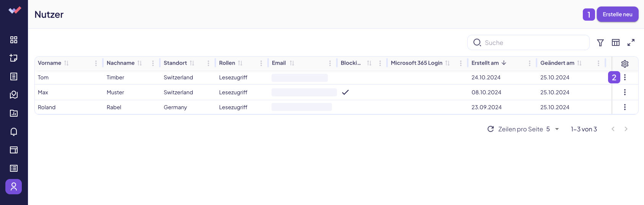Open three-dot menu for Tom Timber
This screenshot has width=644, height=205.
pyautogui.click(x=625, y=77)
